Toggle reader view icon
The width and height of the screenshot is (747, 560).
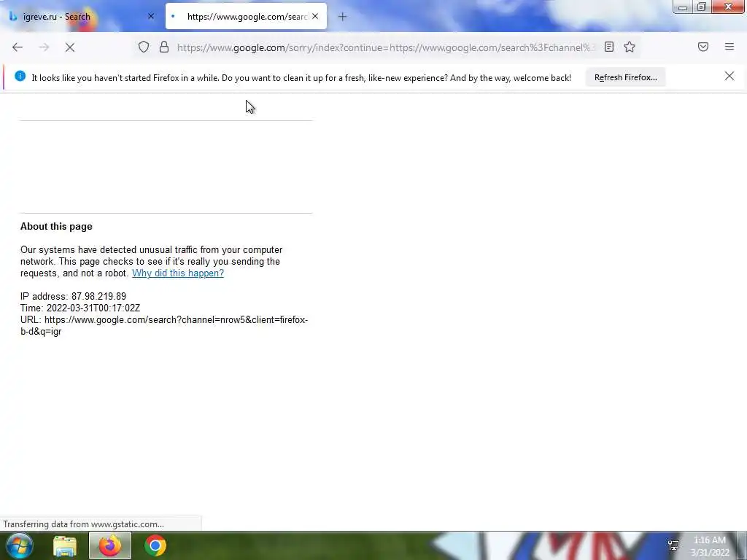click(609, 47)
